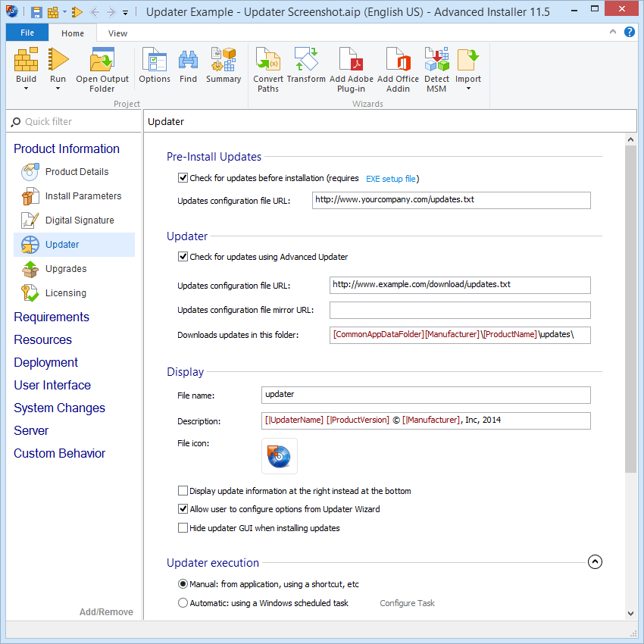Start the Add Office Addin wizard
The width and height of the screenshot is (644, 644).
(x=398, y=61)
